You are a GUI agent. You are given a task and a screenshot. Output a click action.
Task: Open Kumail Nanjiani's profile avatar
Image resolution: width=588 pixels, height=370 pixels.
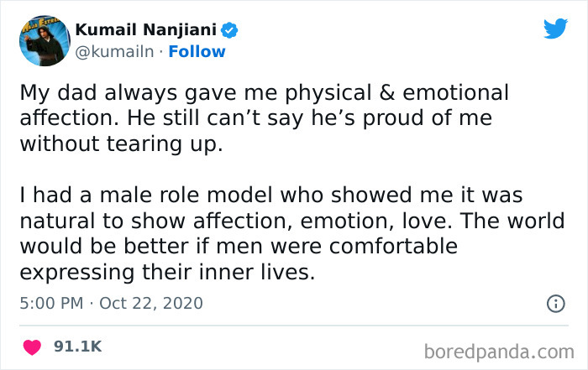(44, 41)
